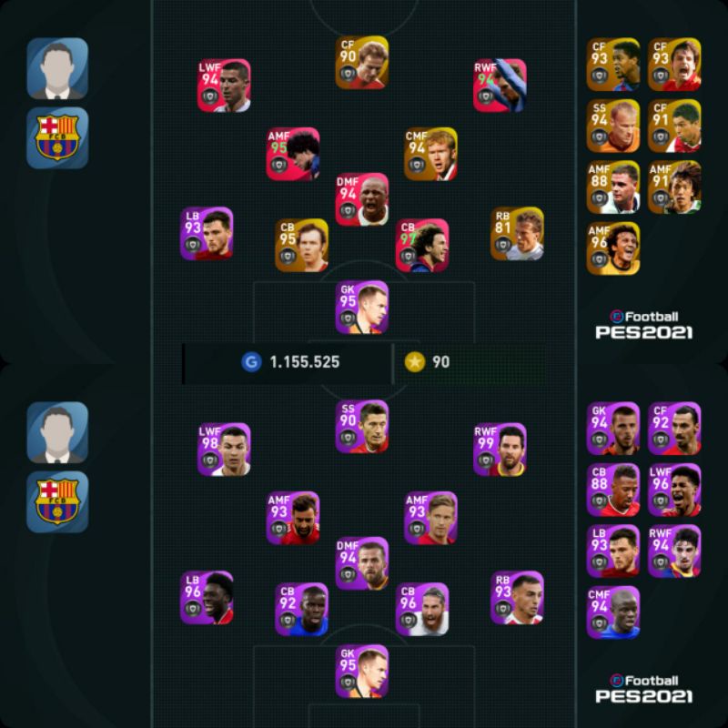The image size is (728, 728).
Task: Pick the substitute CMF 94 purple card
Action: [x=612, y=612]
